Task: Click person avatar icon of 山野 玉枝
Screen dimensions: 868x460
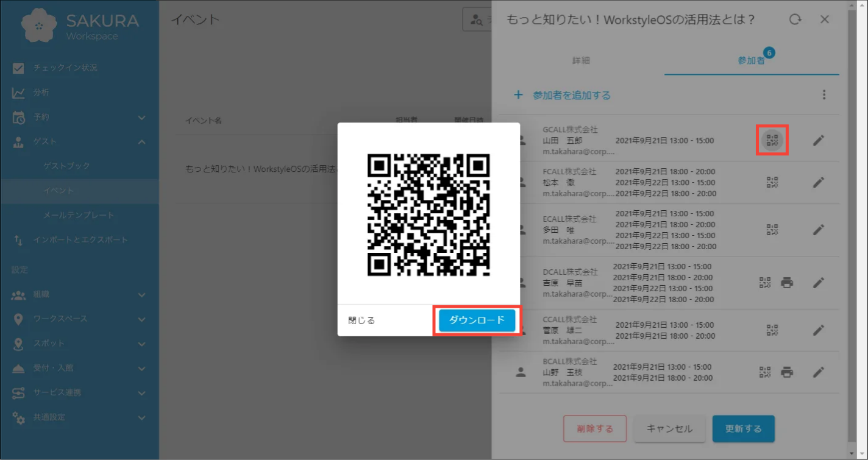Action: click(x=521, y=372)
